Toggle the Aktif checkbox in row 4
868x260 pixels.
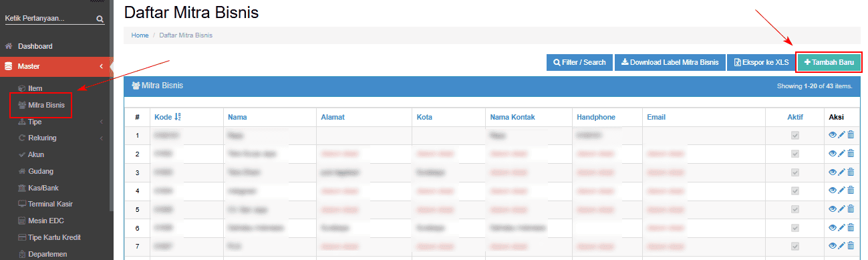795,191
